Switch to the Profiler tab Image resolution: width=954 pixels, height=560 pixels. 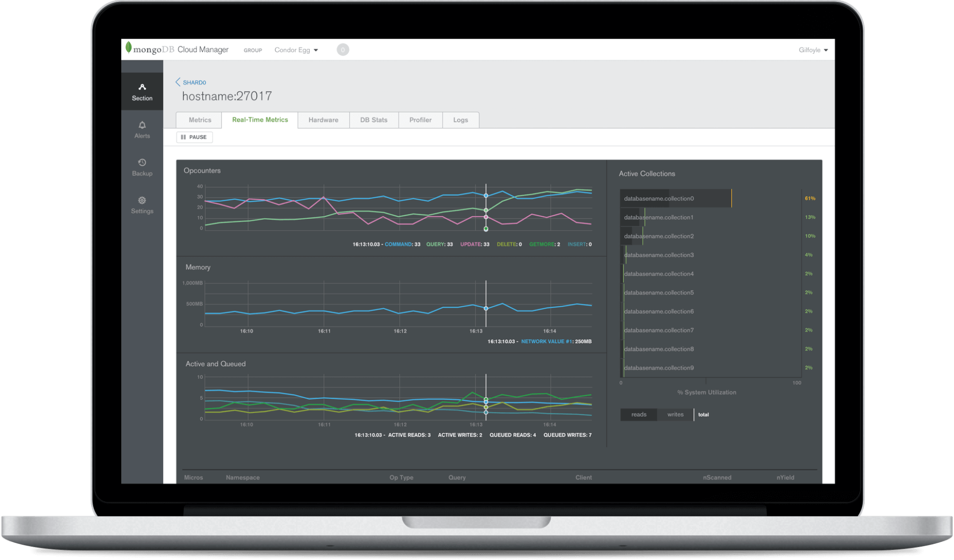(x=420, y=120)
